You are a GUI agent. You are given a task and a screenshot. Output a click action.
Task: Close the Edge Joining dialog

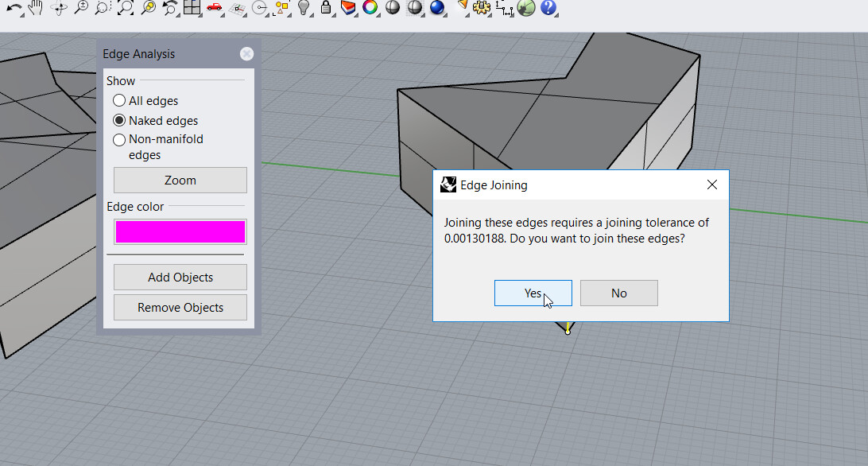(x=712, y=184)
